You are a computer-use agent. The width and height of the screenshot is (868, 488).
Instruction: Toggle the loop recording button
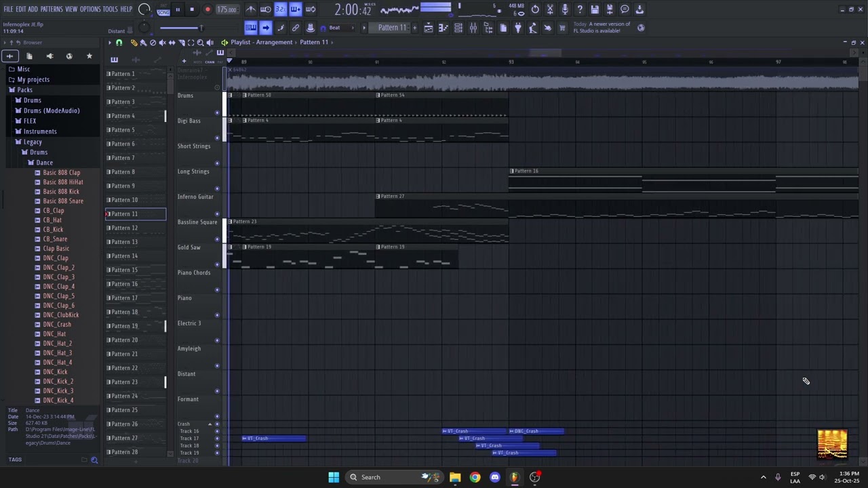pos(311,9)
